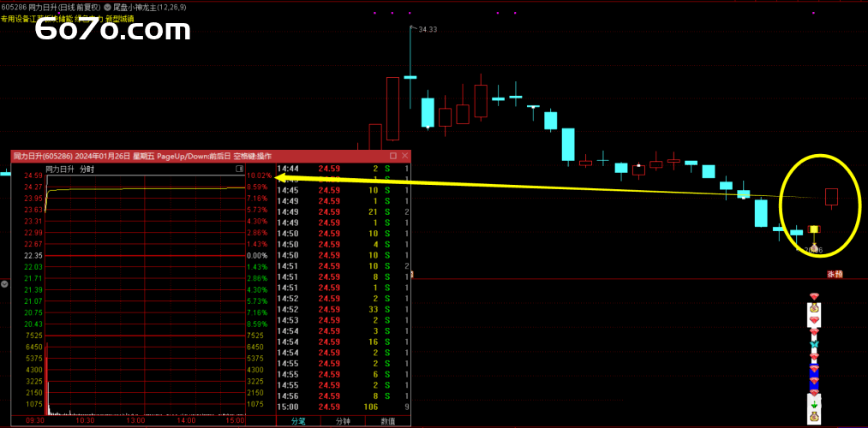Switch to the 分笔 tab
Image resolution: width=868 pixels, height=428 pixels.
[x=298, y=421]
